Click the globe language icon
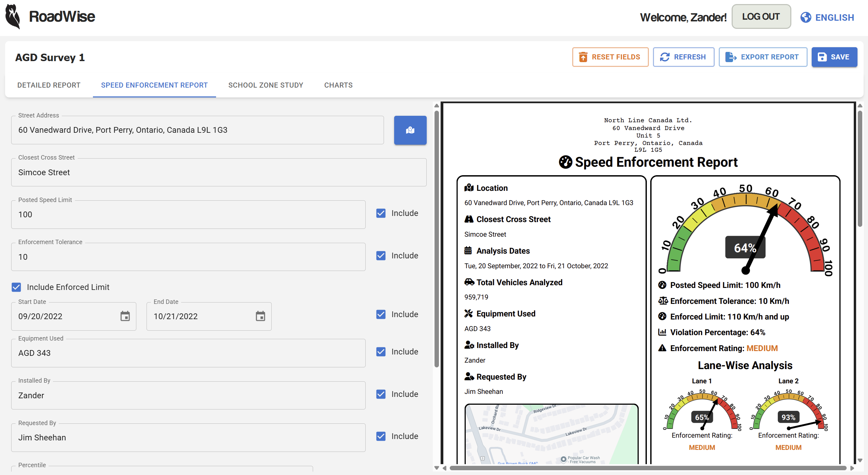Screen dimensions: 868x475 (806, 17)
